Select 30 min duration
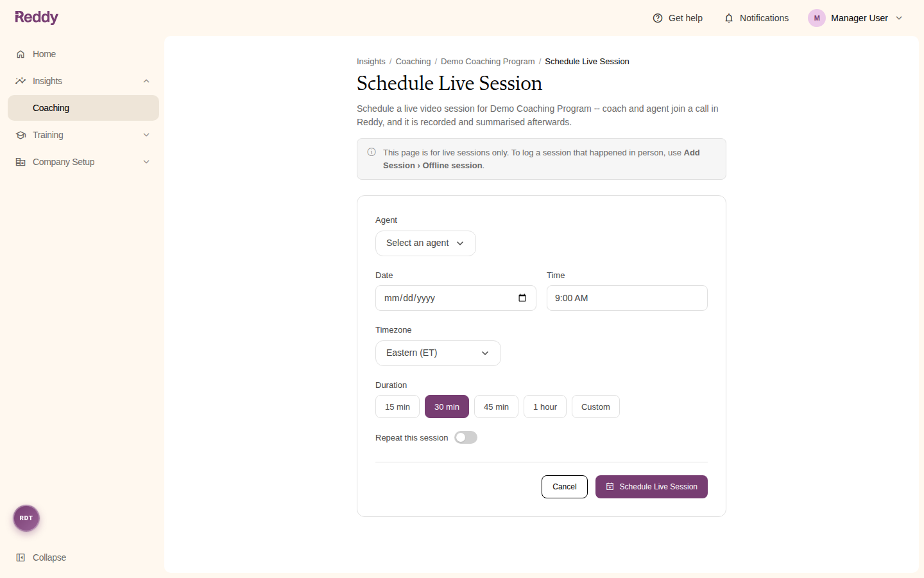 pyautogui.click(x=447, y=407)
